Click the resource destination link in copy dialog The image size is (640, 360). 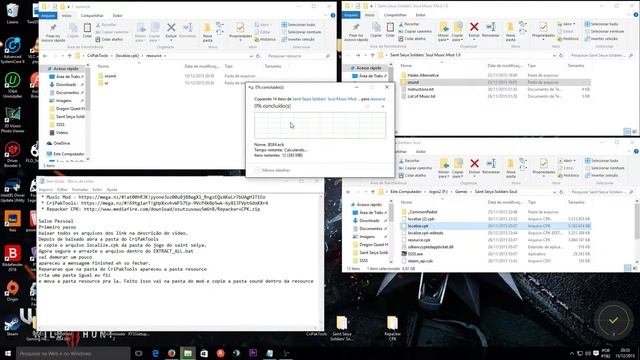pyautogui.click(x=378, y=99)
